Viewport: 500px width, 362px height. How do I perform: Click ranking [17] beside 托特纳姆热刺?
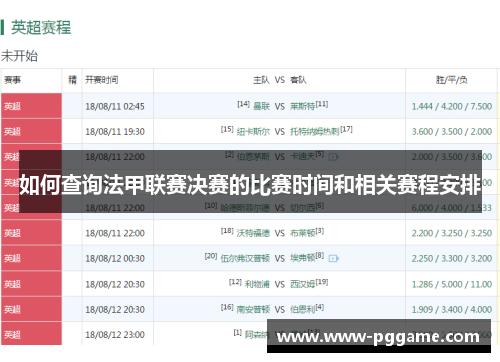tap(346, 129)
